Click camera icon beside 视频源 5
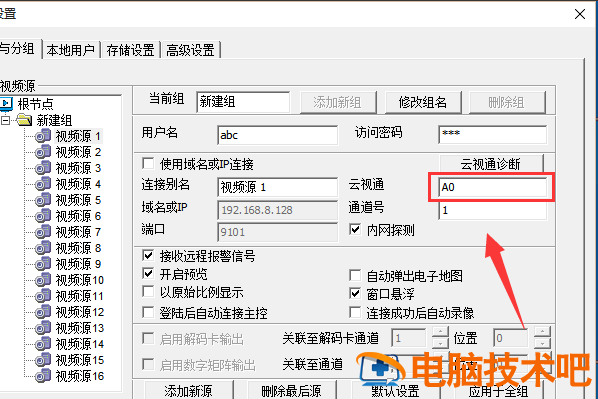Screen dimensions: 598x399 pyautogui.click(x=43, y=200)
